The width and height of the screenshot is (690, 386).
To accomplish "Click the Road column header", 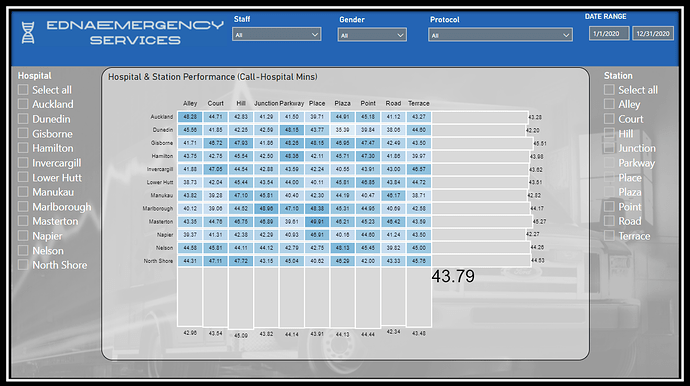I will pos(393,103).
